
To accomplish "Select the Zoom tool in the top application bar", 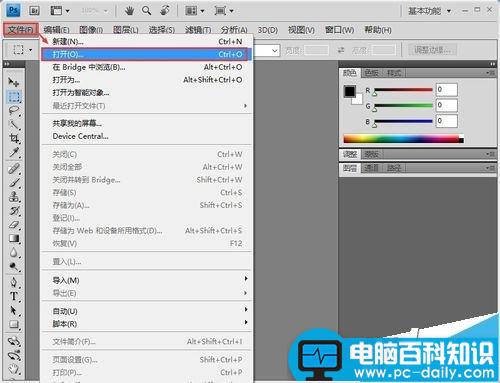I will point(146,11).
